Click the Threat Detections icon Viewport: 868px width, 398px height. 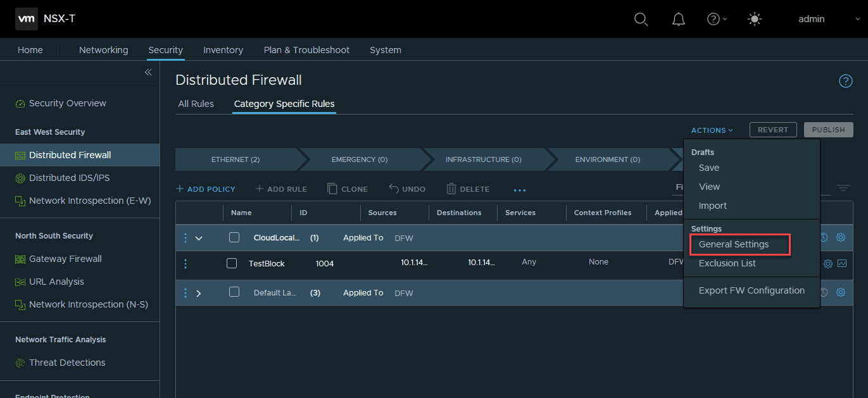pyautogui.click(x=20, y=363)
